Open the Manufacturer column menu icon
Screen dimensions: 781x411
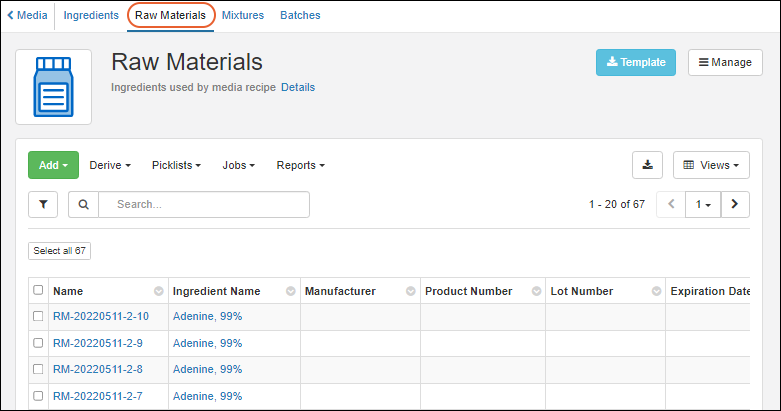pyautogui.click(x=410, y=291)
